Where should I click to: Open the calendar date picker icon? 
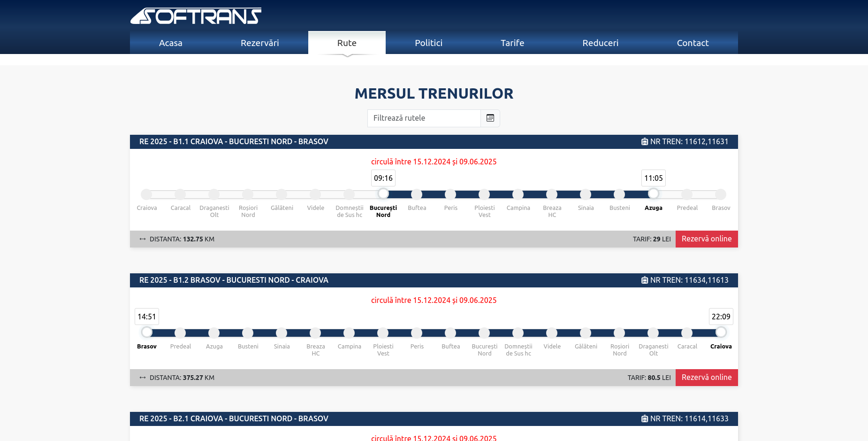point(490,118)
